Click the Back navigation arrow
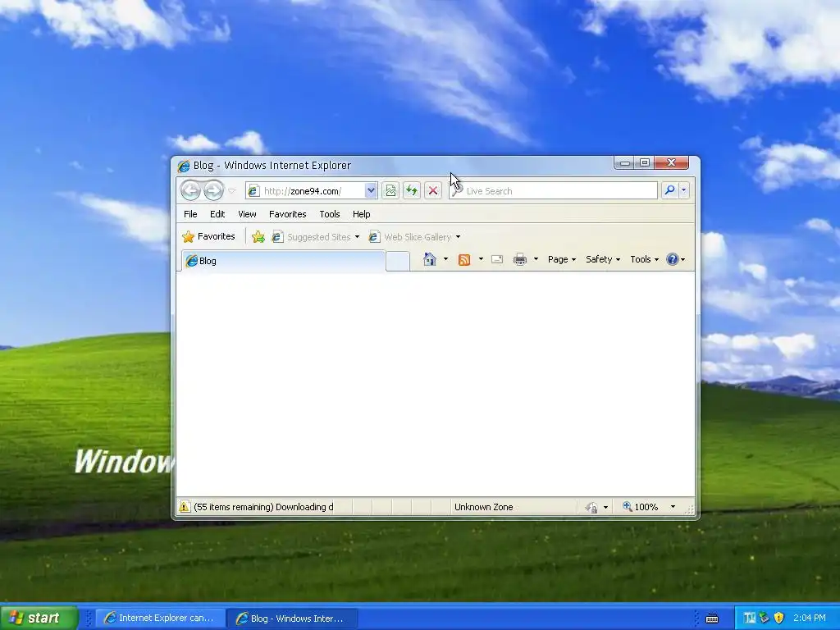The width and height of the screenshot is (840, 630). click(x=190, y=190)
